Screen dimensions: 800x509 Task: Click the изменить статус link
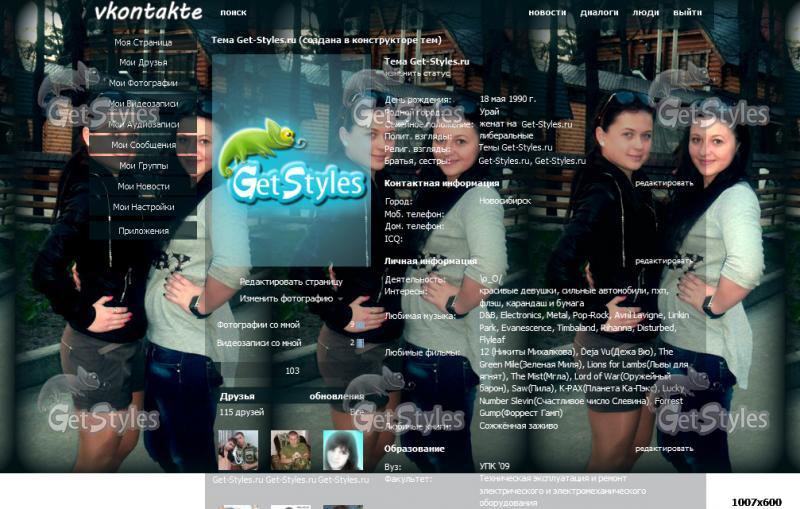417,73
